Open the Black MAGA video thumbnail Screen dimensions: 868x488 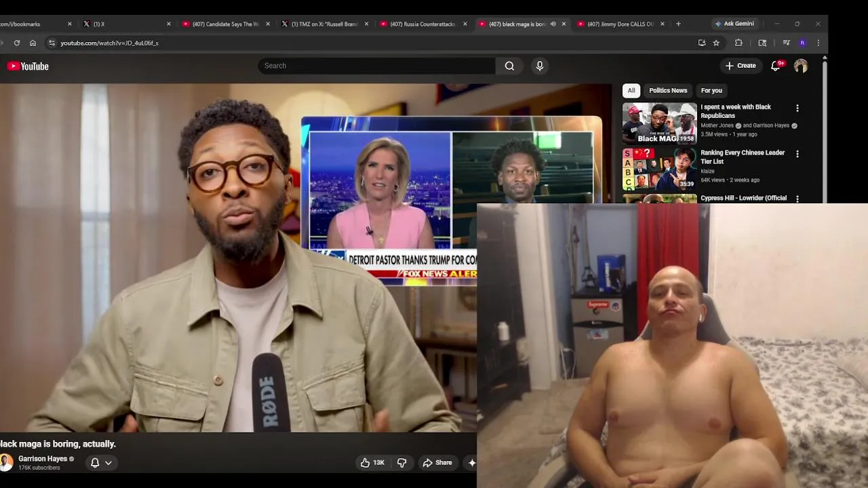pyautogui.click(x=659, y=123)
